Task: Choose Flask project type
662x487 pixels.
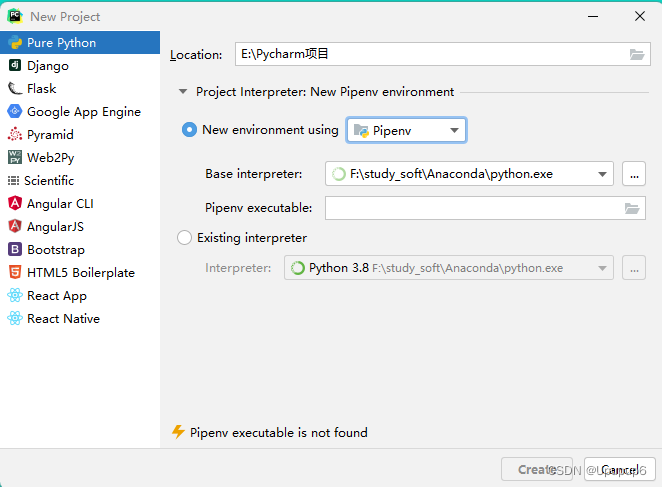Action: 80,89
